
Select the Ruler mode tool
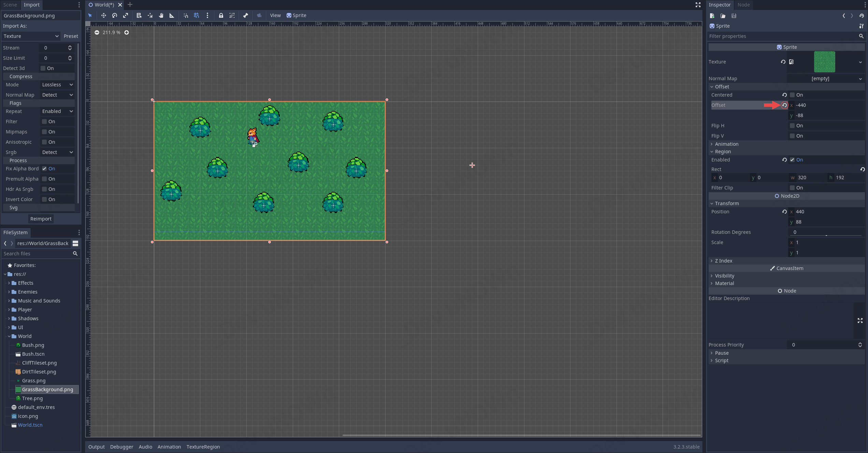[172, 15]
